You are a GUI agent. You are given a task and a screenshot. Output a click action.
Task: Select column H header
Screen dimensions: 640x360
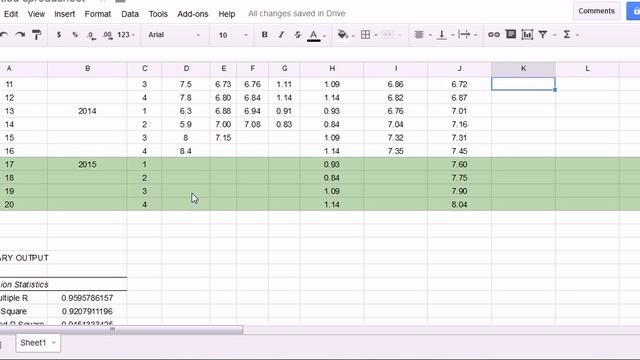(332, 69)
